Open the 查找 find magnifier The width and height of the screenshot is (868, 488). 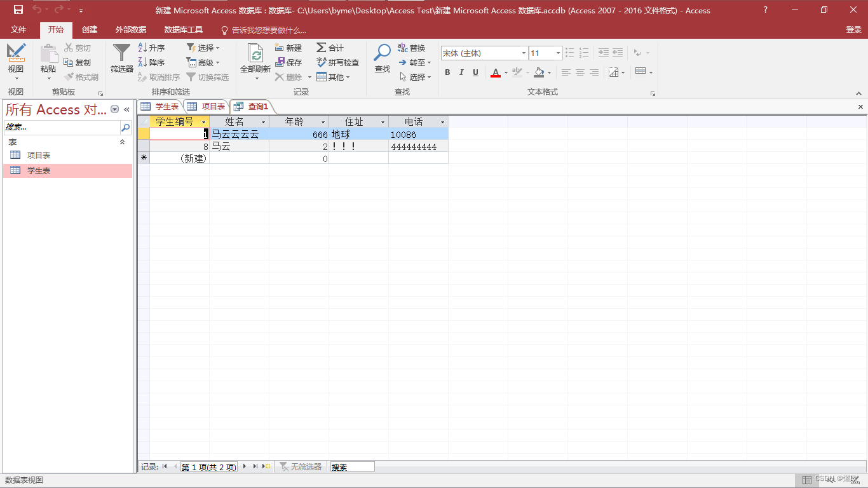[x=382, y=53]
